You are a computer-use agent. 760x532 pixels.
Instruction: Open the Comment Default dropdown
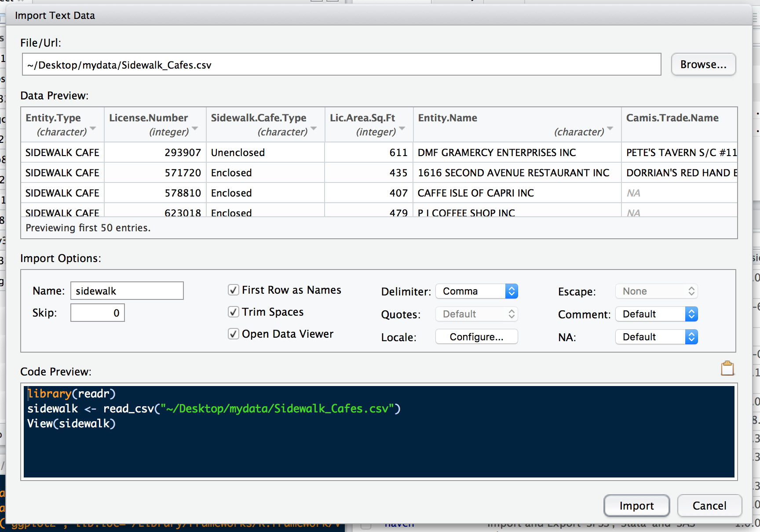click(657, 314)
